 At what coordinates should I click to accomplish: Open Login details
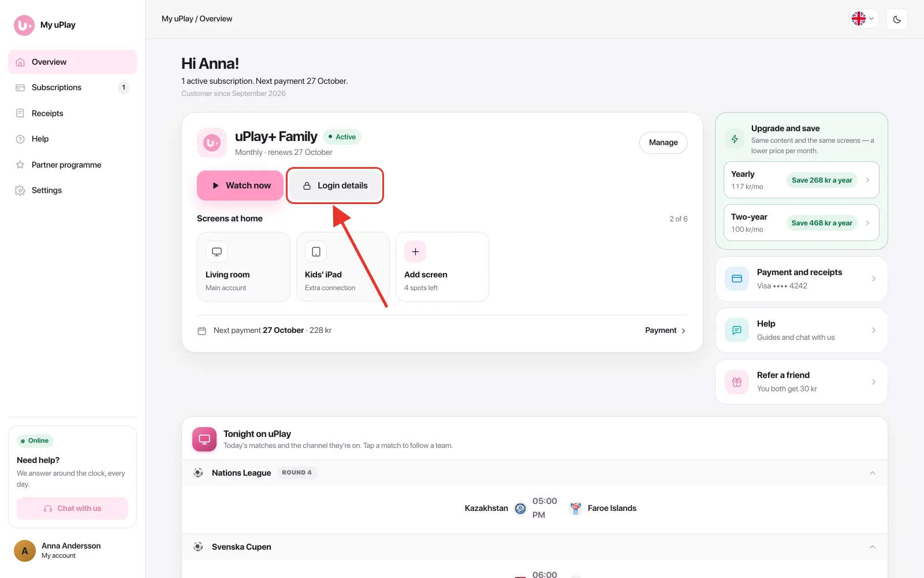[335, 186]
